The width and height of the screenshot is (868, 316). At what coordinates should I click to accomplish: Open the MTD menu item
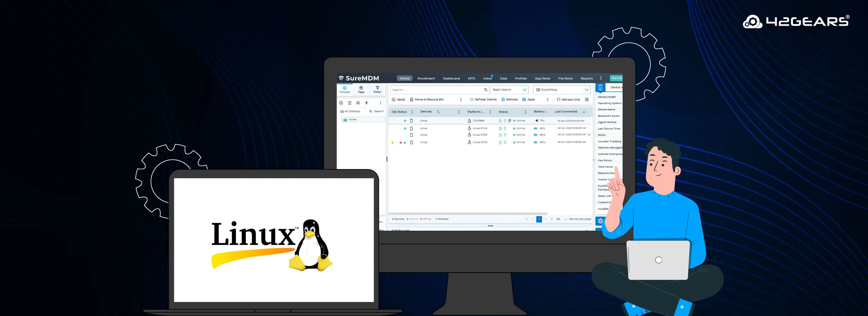click(x=471, y=78)
